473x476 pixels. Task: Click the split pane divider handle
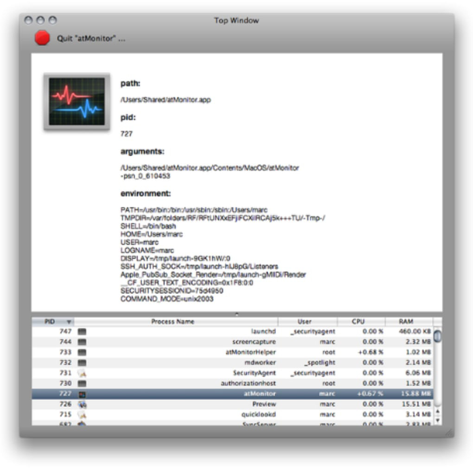click(x=237, y=314)
